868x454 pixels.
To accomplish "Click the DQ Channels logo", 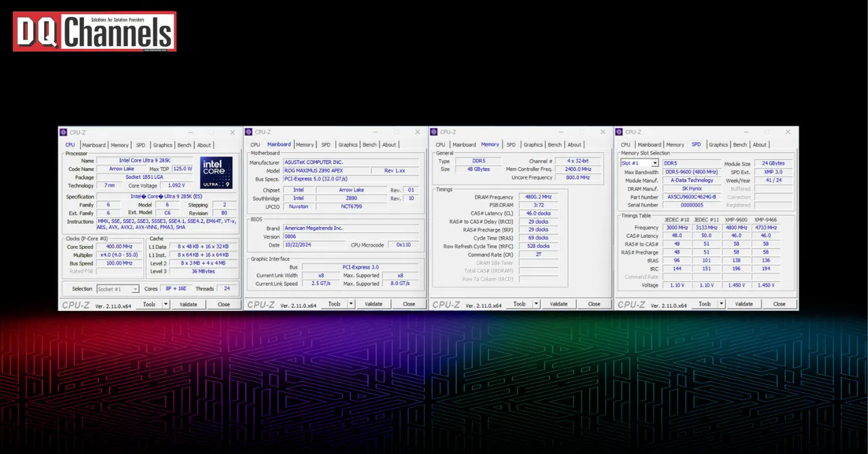I will pos(94,31).
